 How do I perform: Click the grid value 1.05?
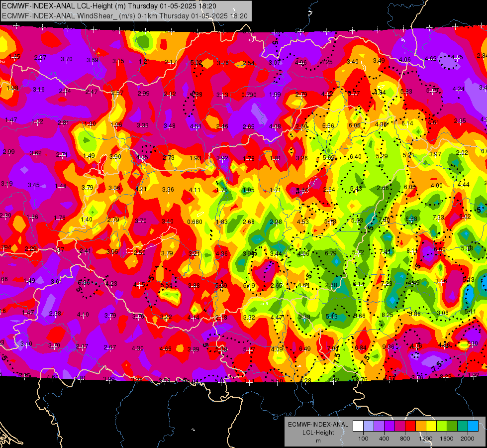point(248,190)
